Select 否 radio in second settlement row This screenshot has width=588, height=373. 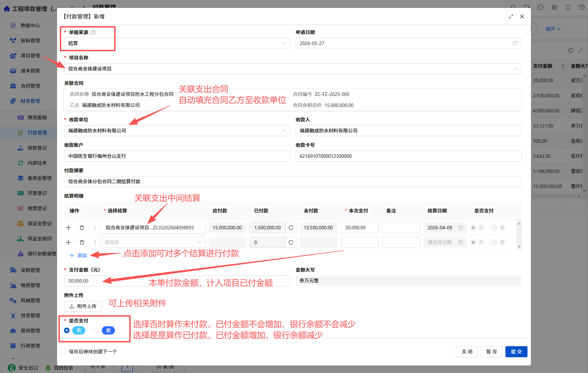(473, 242)
